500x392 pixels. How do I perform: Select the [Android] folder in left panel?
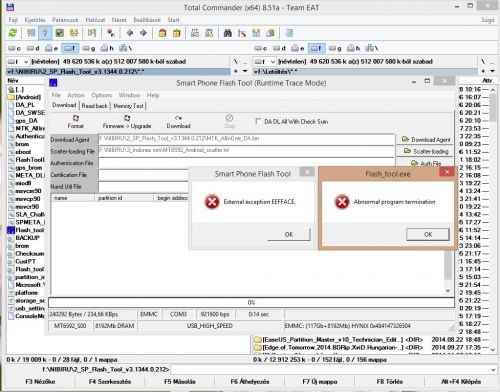(24, 97)
